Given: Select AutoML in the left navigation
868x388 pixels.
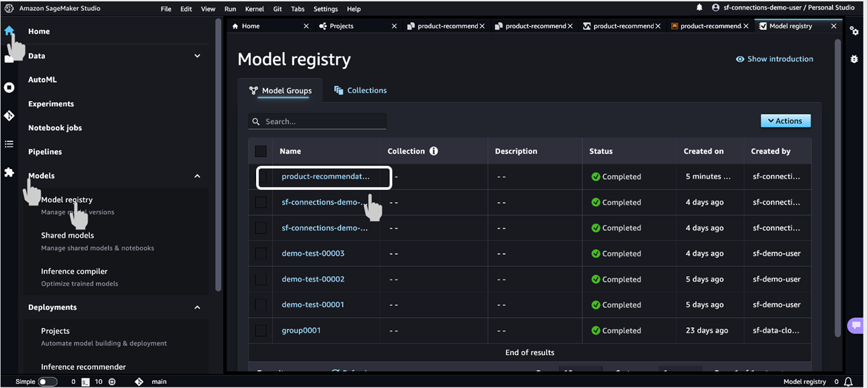Looking at the screenshot, I should [x=42, y=79].
